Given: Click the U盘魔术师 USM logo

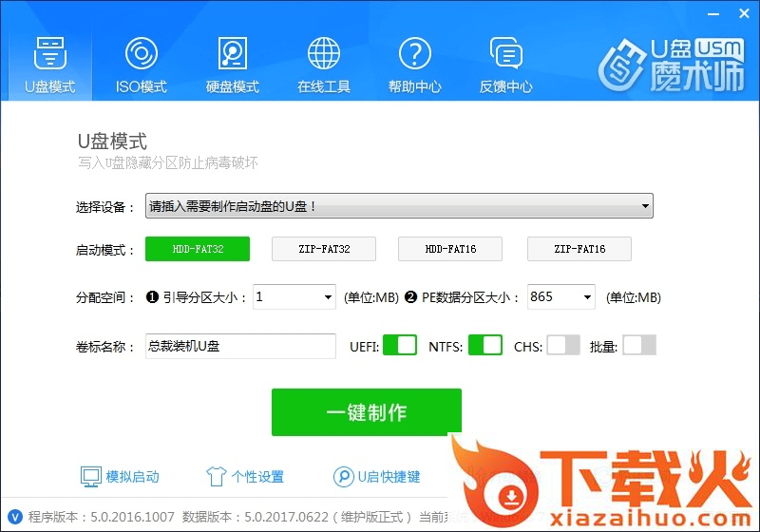Looking at the screenshot, I should coord(672,65).
